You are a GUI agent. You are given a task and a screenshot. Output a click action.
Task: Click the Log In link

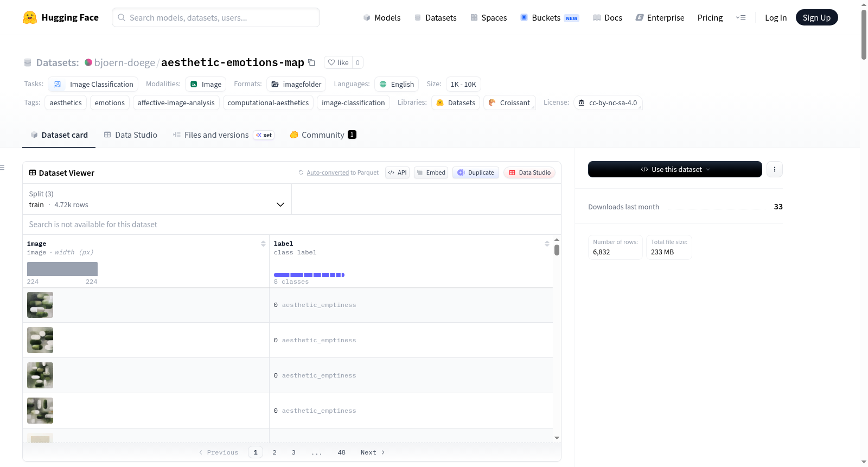tap(776, 17)
